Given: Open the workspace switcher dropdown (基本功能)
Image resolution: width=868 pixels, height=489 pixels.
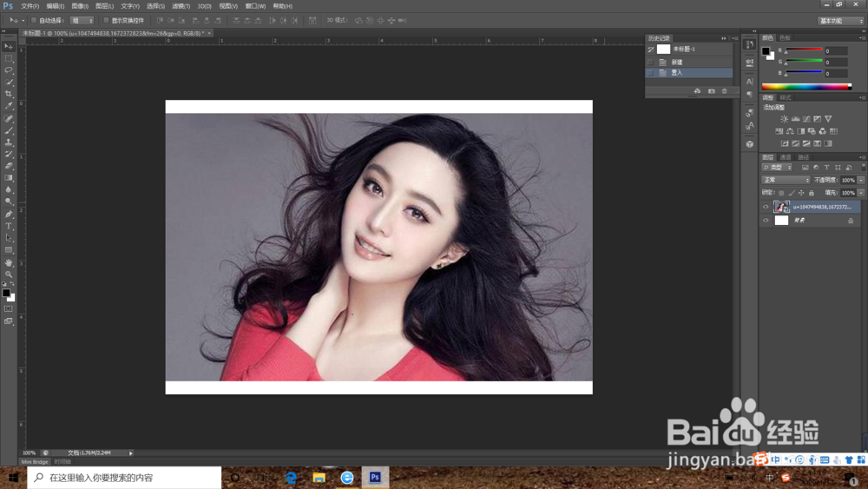Looking at the screenshot, I should coord(841,21).
